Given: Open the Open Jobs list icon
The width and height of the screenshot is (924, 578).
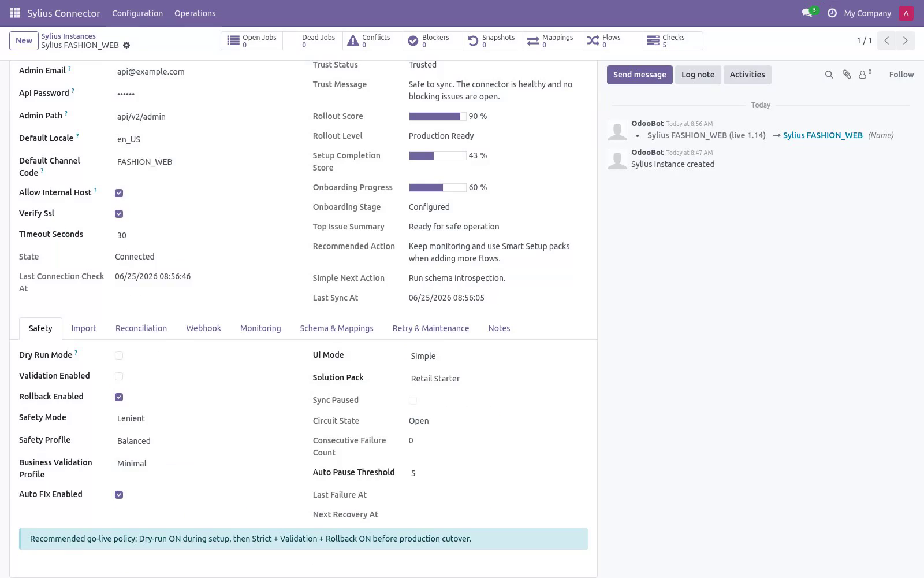Looking at the screenshot, I should click(x=233, y=40).
